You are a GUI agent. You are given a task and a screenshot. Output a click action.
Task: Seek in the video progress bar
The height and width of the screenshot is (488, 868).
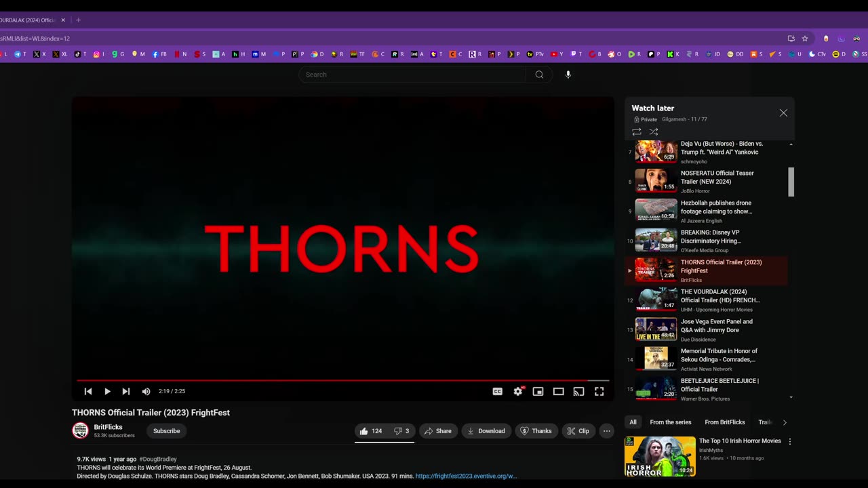pos(343,380)
